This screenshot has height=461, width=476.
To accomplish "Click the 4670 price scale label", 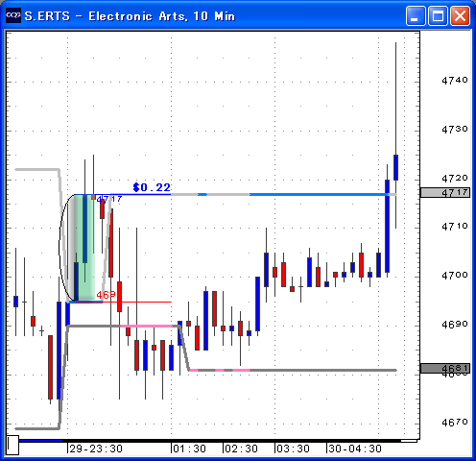I will click(x=455, y=423).
